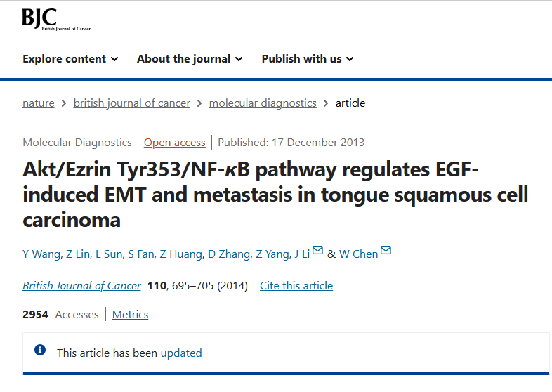Click the envelope icon next to W Chen
552x392 pixels.
tap(386, 250)
